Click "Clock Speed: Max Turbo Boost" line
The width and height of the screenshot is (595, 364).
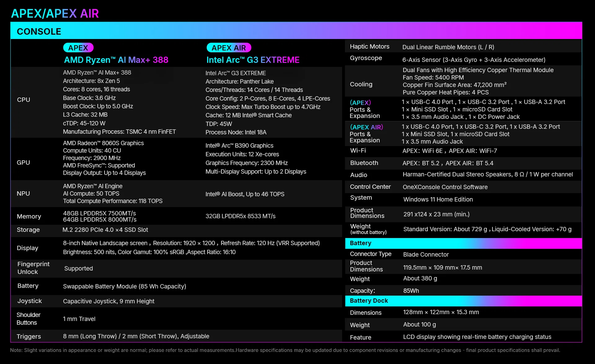coord(263,107)
